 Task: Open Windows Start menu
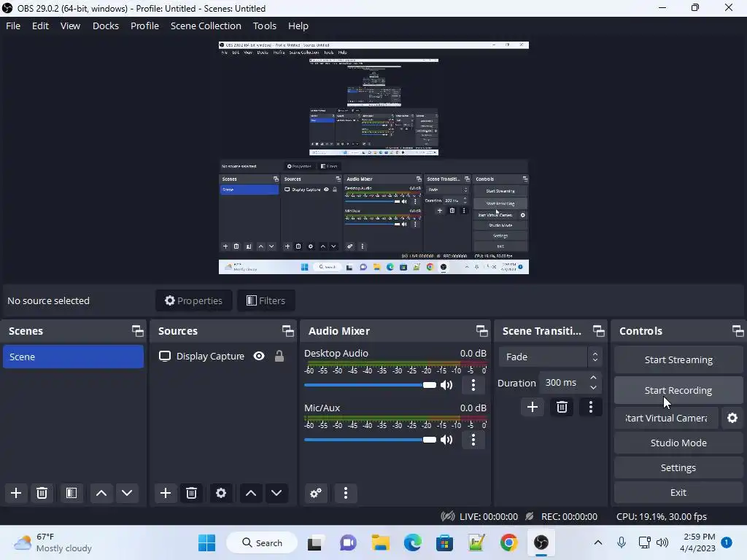click(x=206, y=542)
